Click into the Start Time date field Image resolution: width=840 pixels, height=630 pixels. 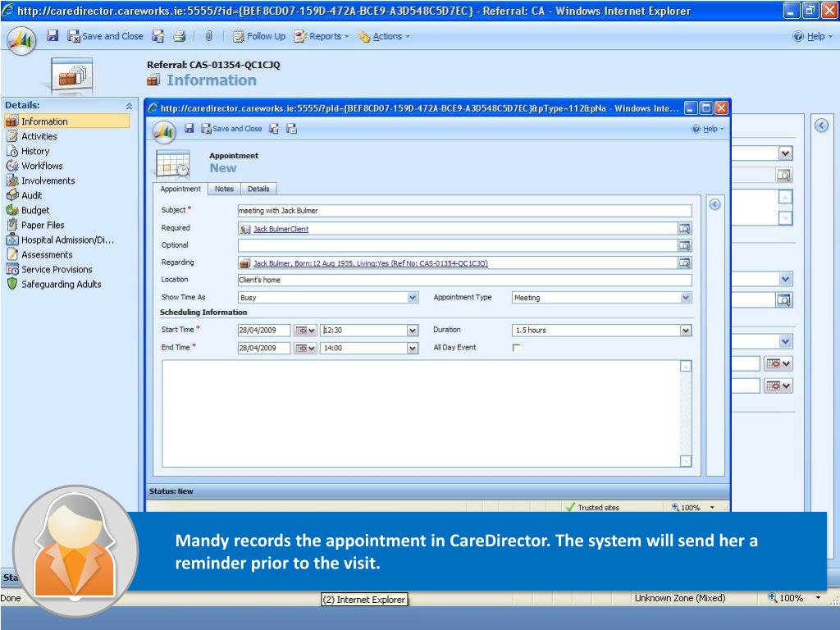[x=264, y=331]
